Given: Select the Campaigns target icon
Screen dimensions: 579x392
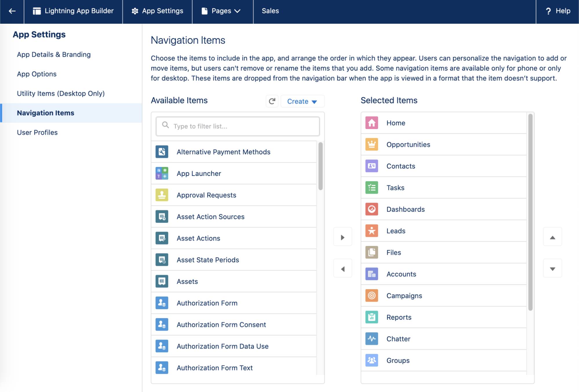Looking at the screenshot, I should point(372,295).
